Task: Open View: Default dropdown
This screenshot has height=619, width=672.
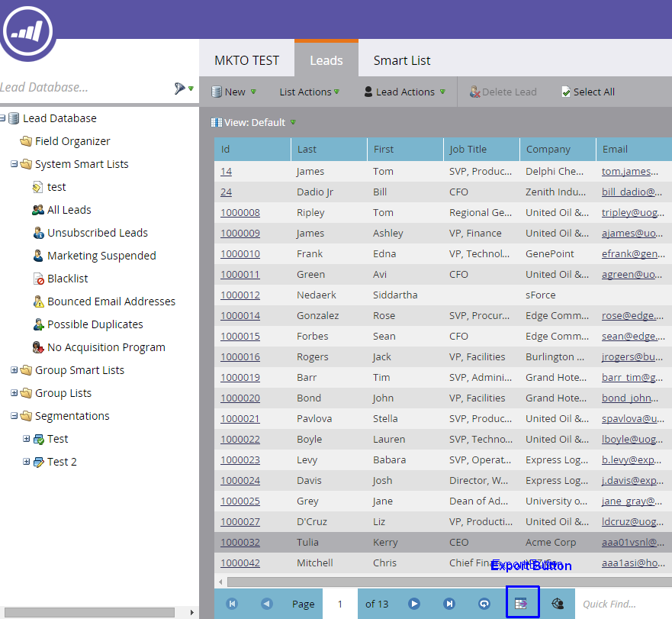Action: coord(254,123)
